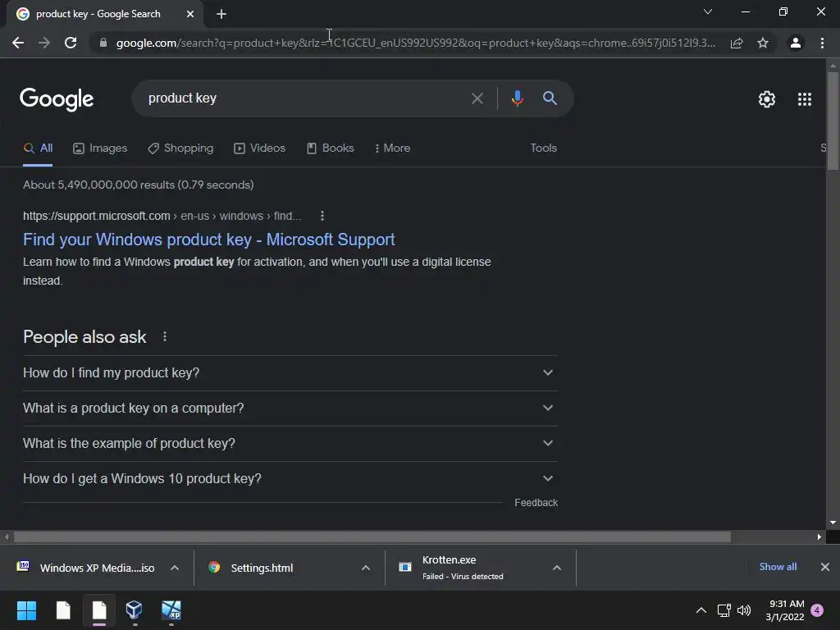Click the vertical page scrollbar
This screenshot has height=630, width=840.
[x=833, y=121]
